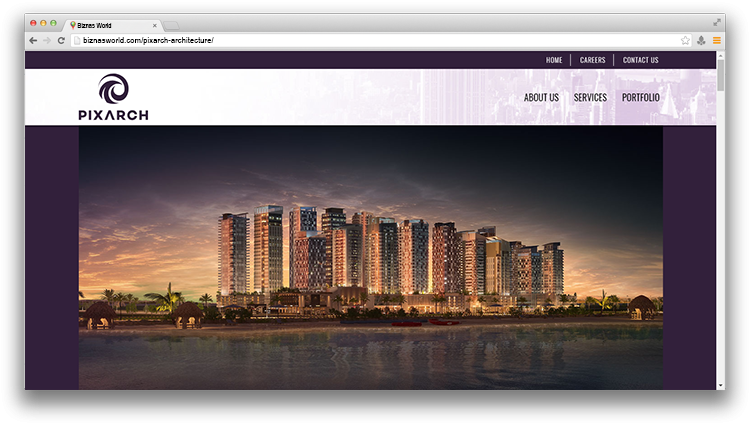Click the extension icon beside the bookmark star

[701, 40]
